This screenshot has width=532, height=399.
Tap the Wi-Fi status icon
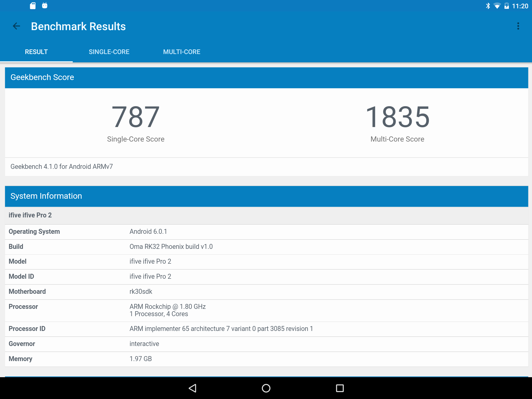(497, 6)
